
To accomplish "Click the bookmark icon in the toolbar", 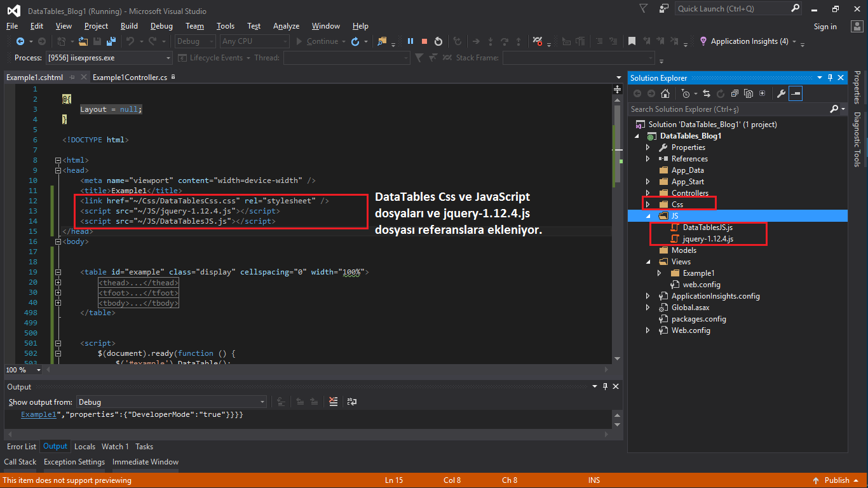I will pyautogui.click(x=632, y=41).
